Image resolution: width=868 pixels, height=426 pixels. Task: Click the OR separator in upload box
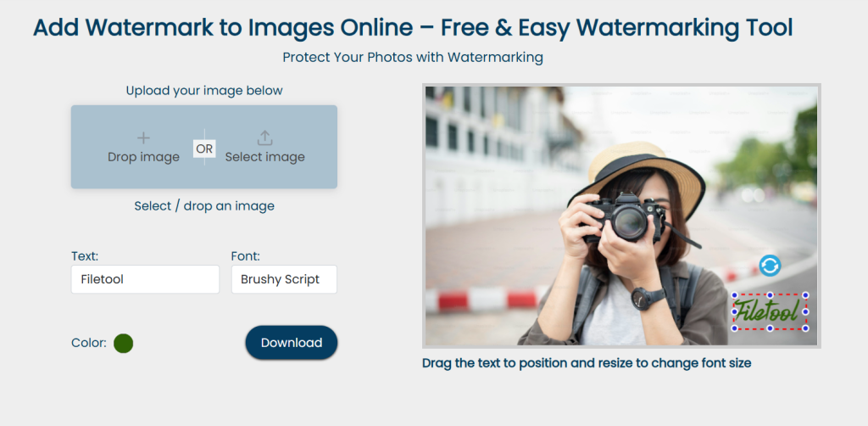204,149
